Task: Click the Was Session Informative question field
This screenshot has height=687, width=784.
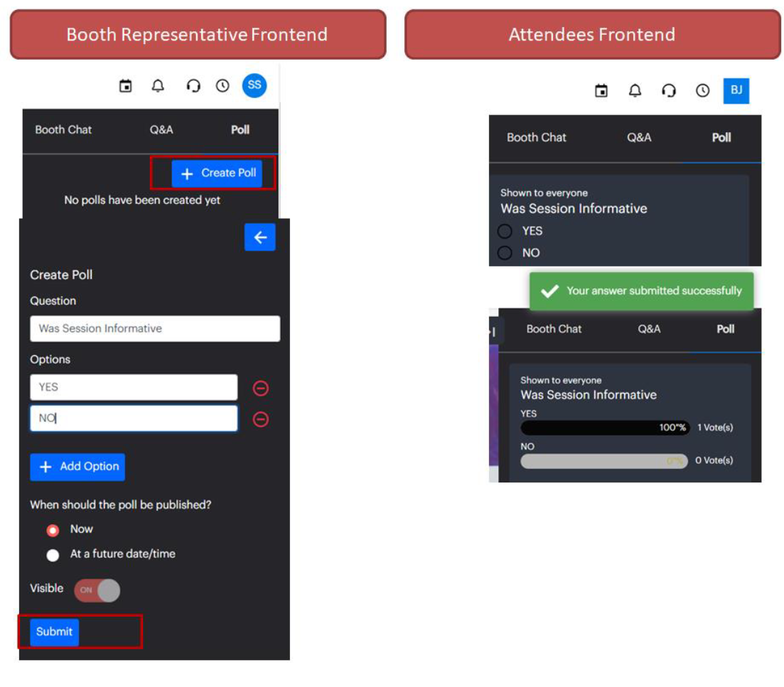Action: point(155,328)
